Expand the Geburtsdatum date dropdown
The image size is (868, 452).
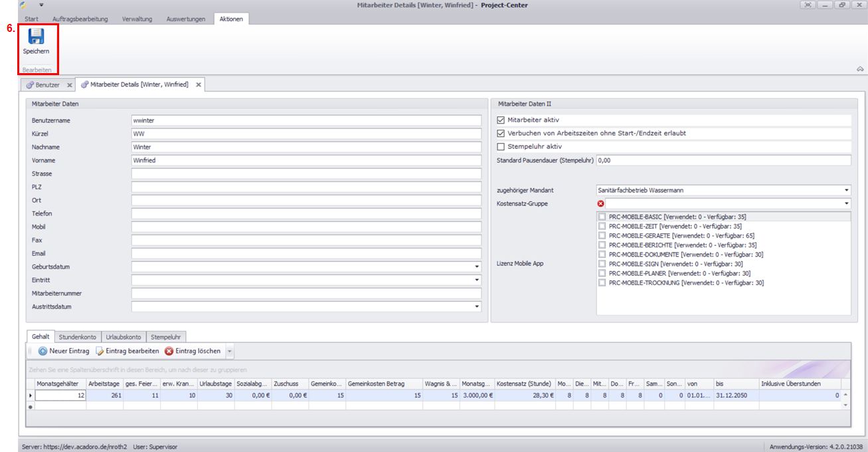click(477, 267)
